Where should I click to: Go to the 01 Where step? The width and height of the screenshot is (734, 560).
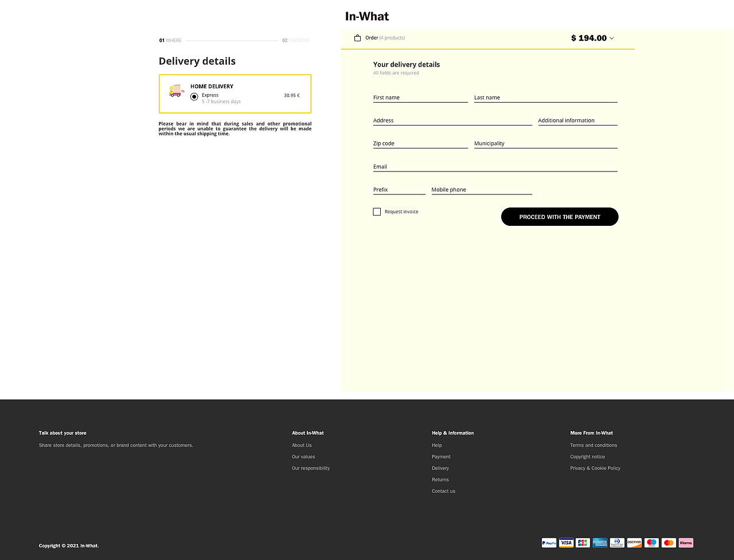170,41
